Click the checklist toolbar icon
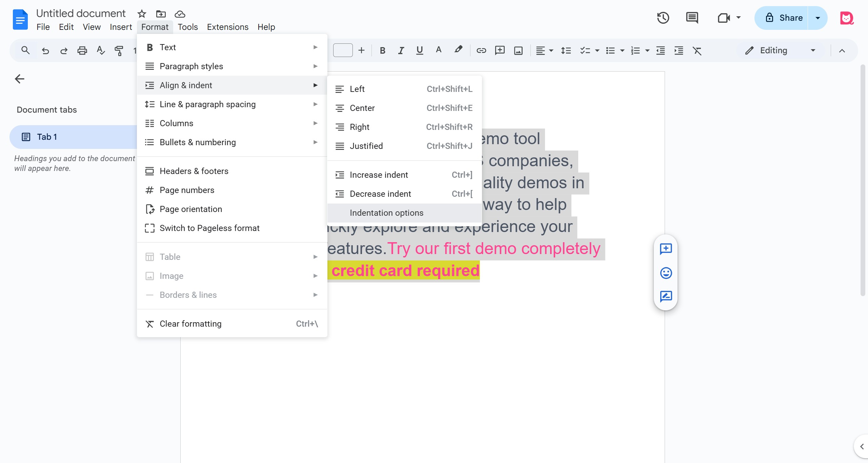Screen dimensions: 868x463 tap(585, 51)
